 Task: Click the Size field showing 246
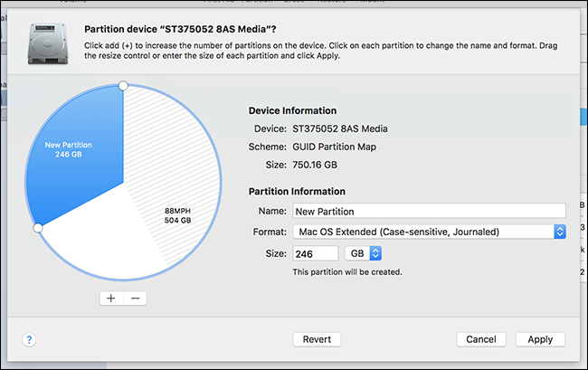(x=316, y=254)
